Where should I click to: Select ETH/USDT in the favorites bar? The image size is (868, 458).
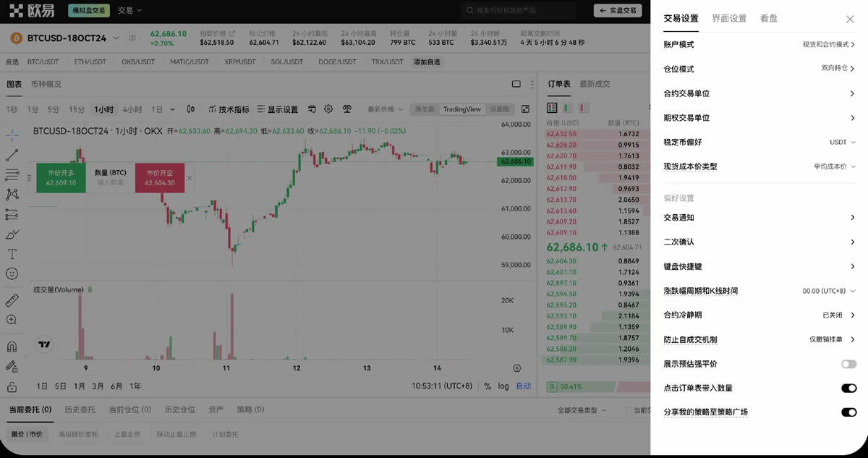tap(90, 62)
